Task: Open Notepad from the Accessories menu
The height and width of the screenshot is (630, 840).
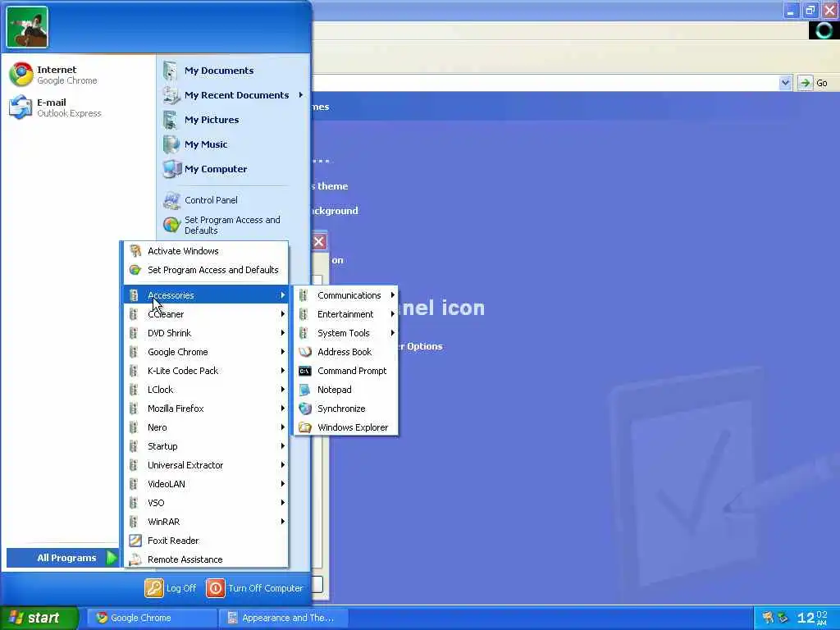Action: 345,390
